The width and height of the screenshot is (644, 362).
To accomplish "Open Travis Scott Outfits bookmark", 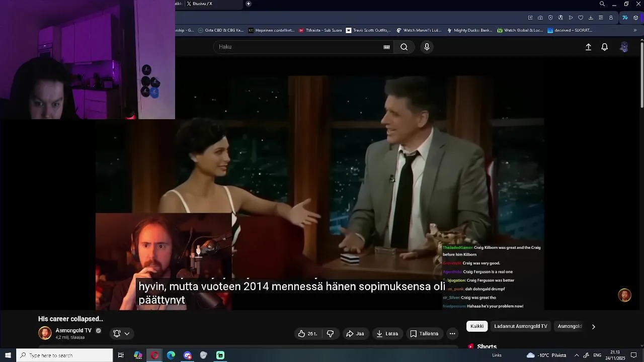I will (369, 30).
